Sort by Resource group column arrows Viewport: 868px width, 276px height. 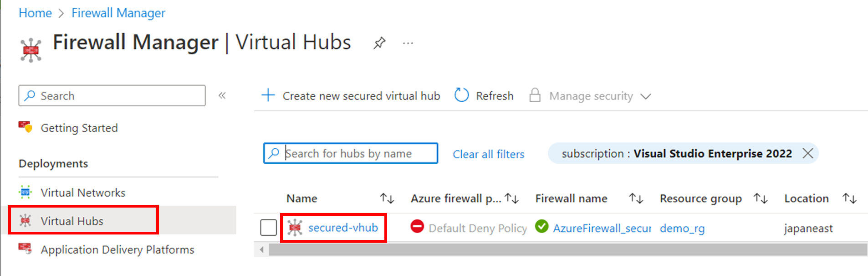761,198
